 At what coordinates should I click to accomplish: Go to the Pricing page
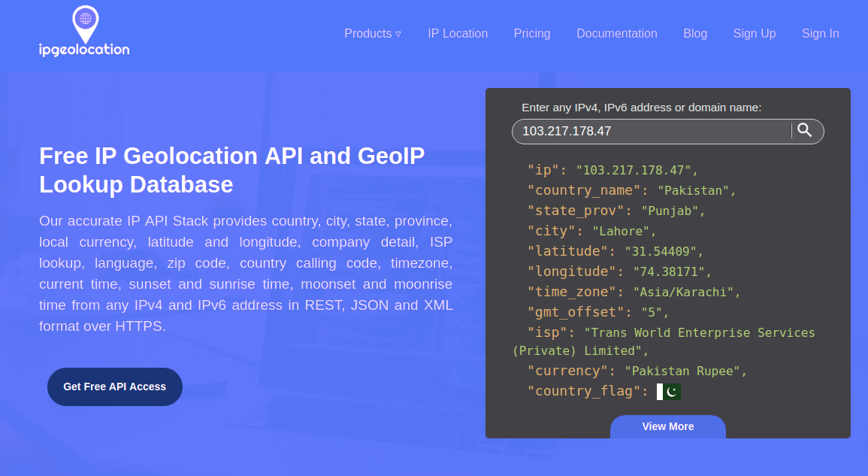[532, 34]
